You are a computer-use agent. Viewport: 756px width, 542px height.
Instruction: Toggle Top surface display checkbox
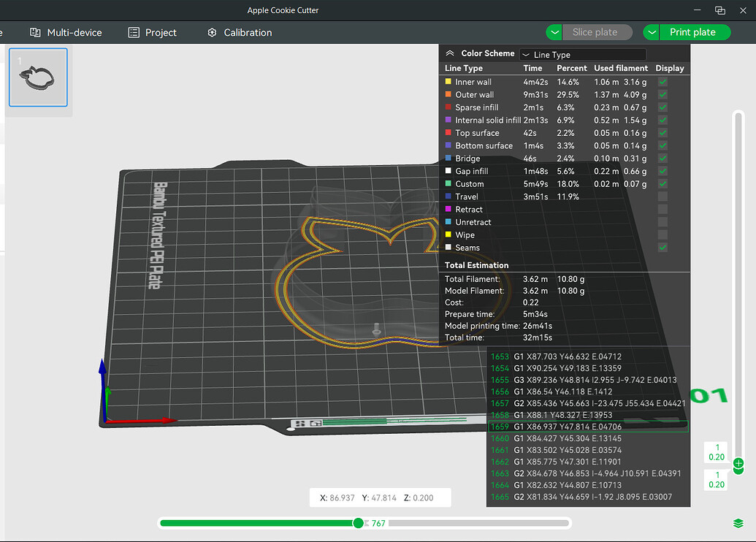(x=663, y=133)
